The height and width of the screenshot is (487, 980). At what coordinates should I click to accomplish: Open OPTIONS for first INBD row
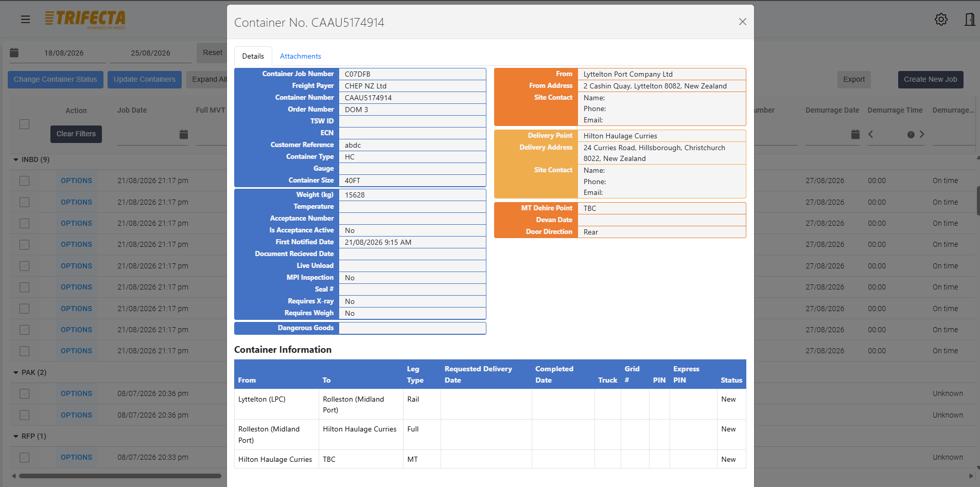[x=76, y=181]
